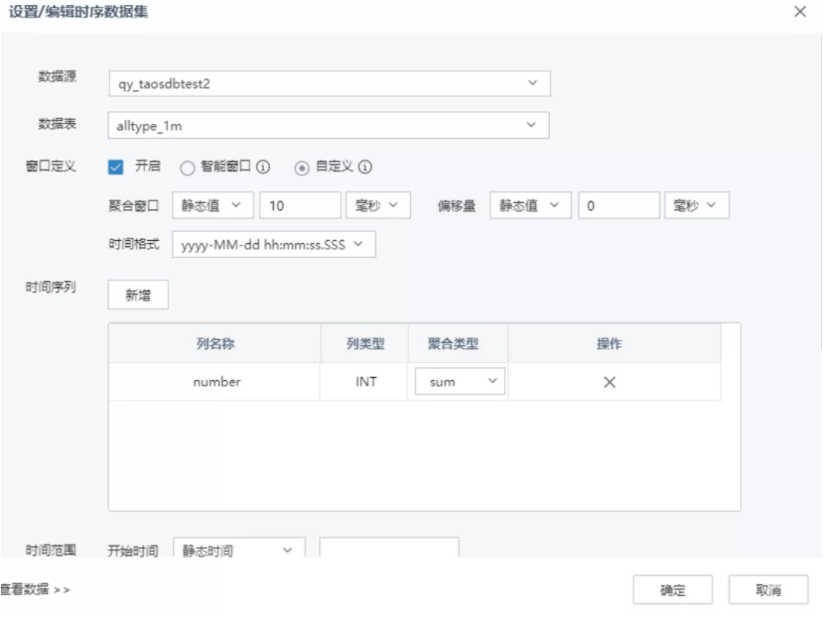Click the info icon next to 自定义
The width and height of the screenshot is (828, 637).
click(x=367, y=167)
